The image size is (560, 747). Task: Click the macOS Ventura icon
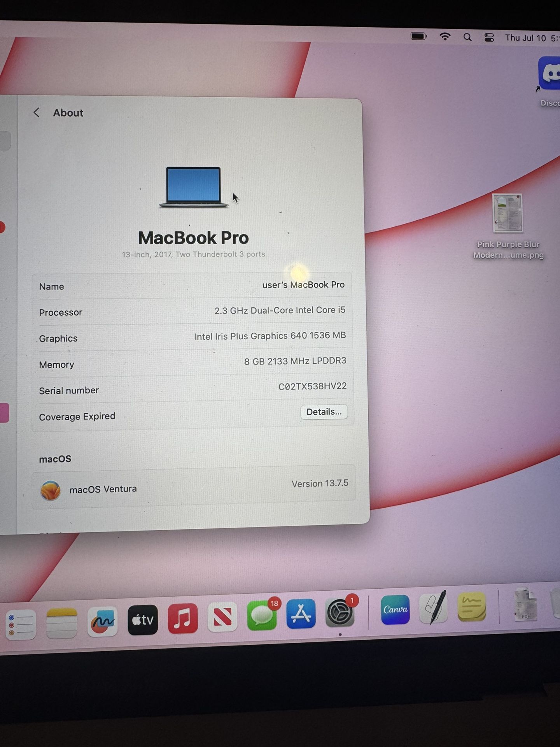[x=51, y=490]
